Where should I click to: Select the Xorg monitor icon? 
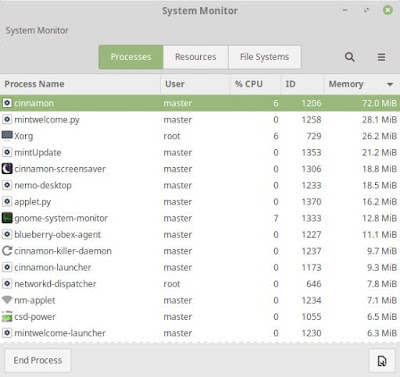coord(7,136)
